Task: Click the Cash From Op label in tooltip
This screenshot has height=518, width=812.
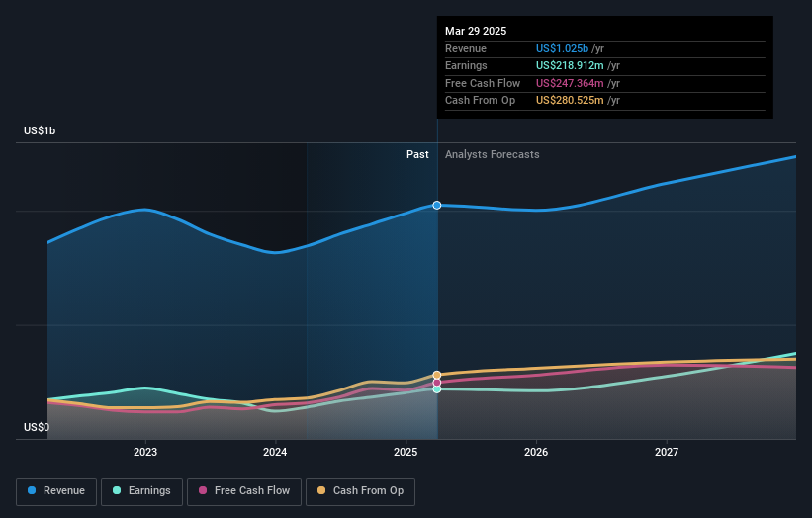Action: click(x=480, y=101)
